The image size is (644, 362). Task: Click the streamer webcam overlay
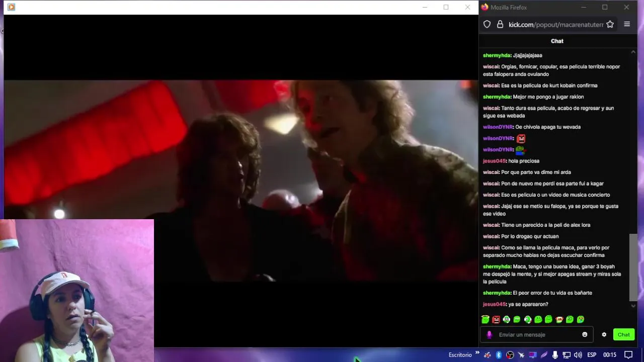pos(77,290)
